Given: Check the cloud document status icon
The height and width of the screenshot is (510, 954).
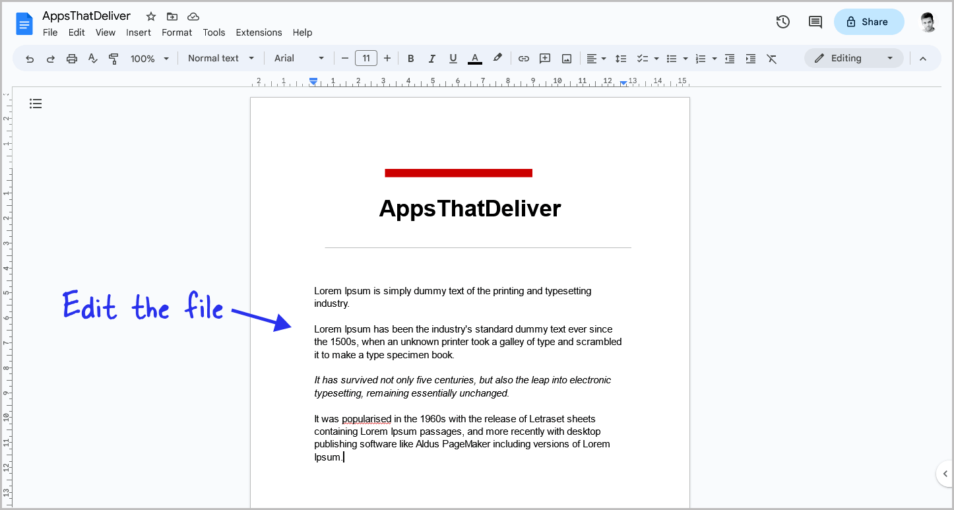Looking at the screenshot, I should pos(193,16).
